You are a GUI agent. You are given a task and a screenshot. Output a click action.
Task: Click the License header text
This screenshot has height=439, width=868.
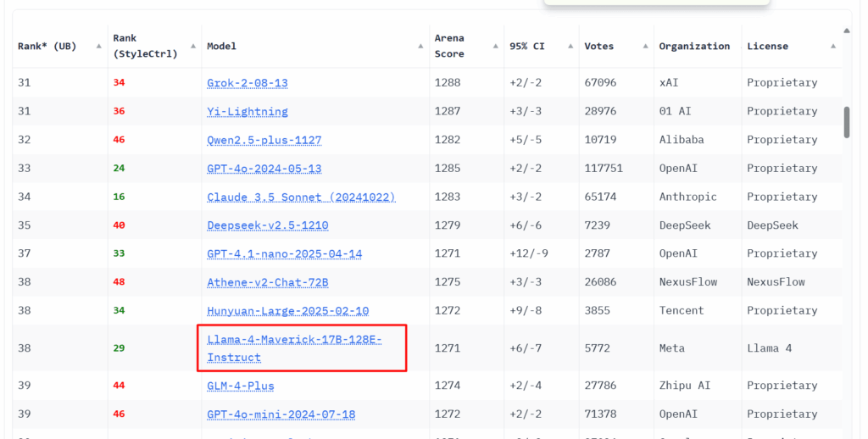click(x=767, y=46)
